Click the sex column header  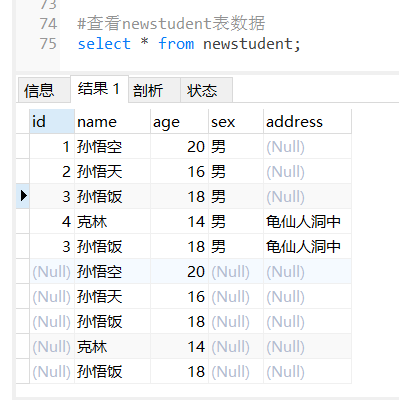click(236, 122)
